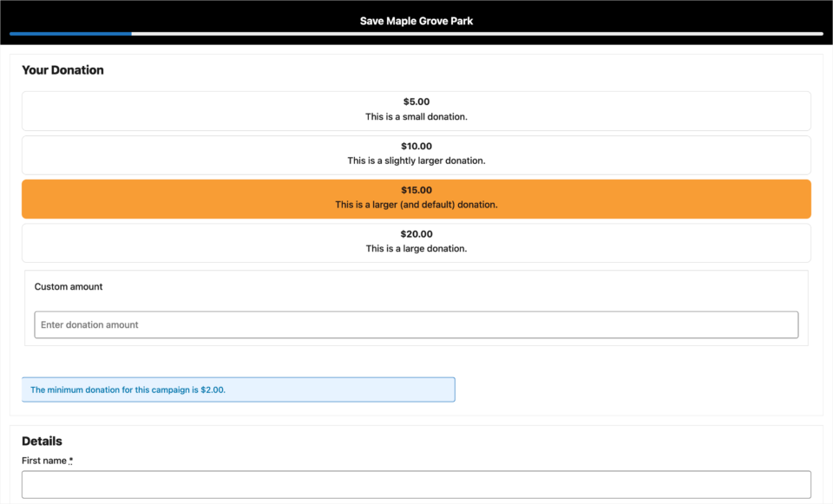Choose the $10.00 slightly larger donation
The height and width of the screenshot is (504, 833).
416,155
